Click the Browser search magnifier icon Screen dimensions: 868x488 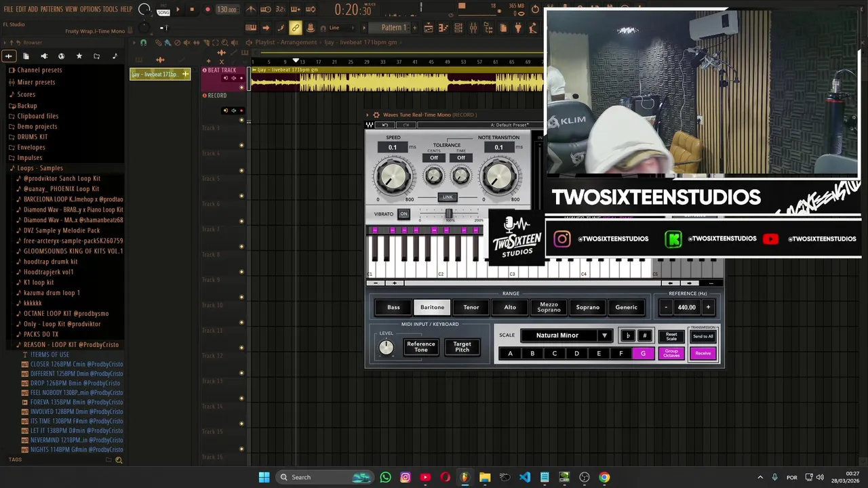coord(119,460)
